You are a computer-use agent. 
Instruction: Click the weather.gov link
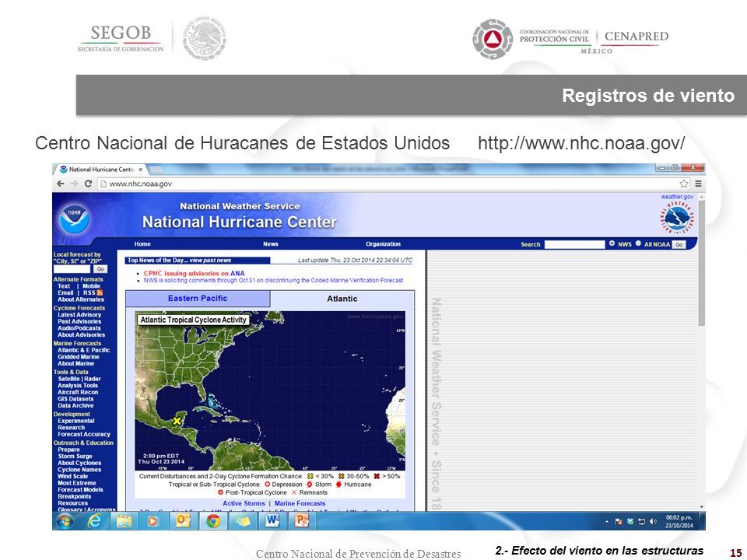click(x=677, y=197)
